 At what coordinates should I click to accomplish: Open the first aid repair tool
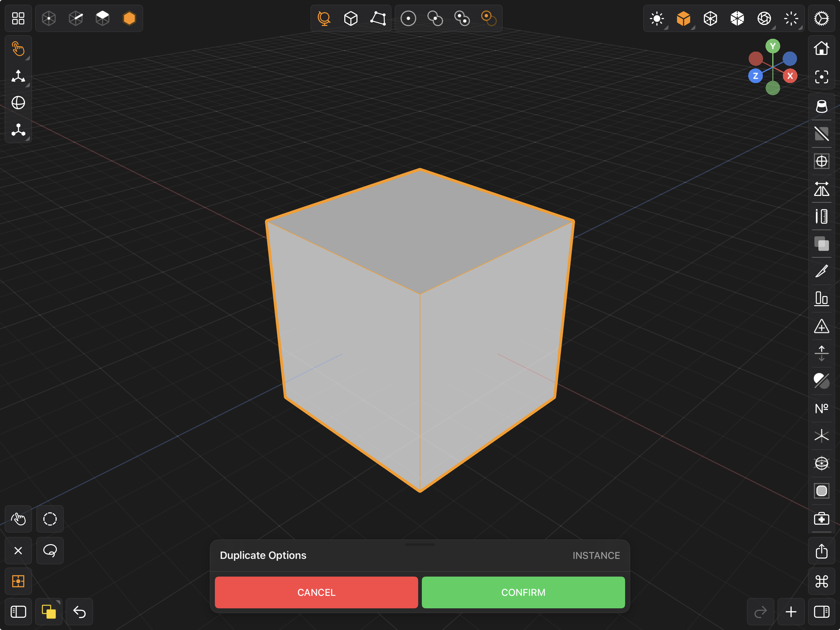tap(822, 519)
